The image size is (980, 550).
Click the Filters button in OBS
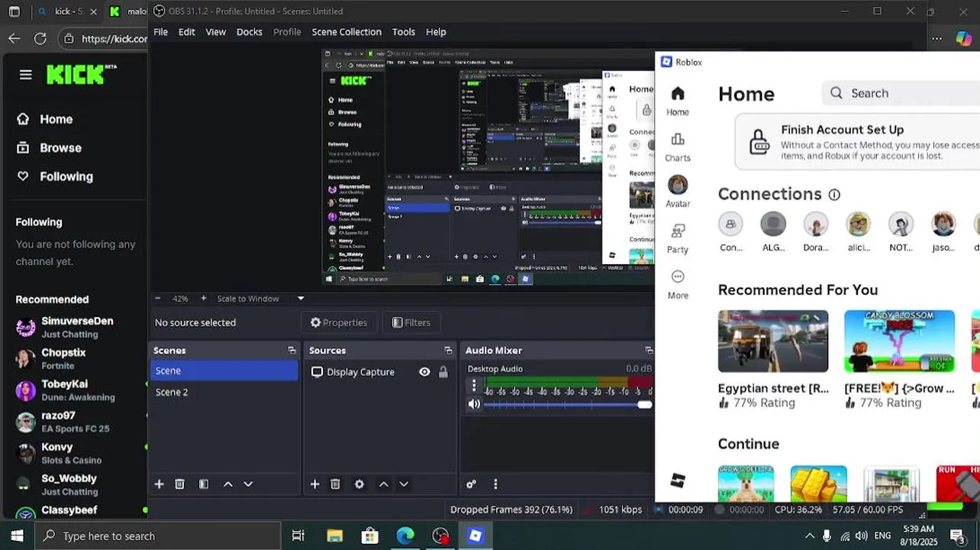tap(411, 322)
